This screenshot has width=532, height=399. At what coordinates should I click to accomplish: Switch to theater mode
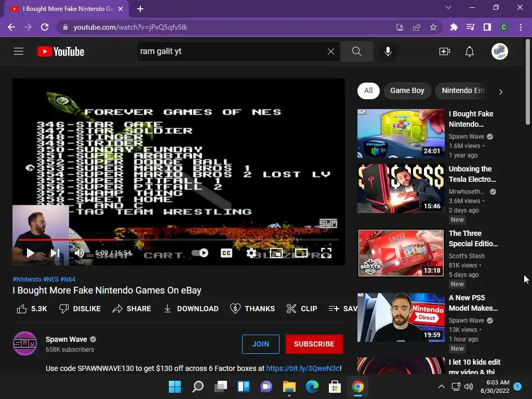click(x=301, y=253)
